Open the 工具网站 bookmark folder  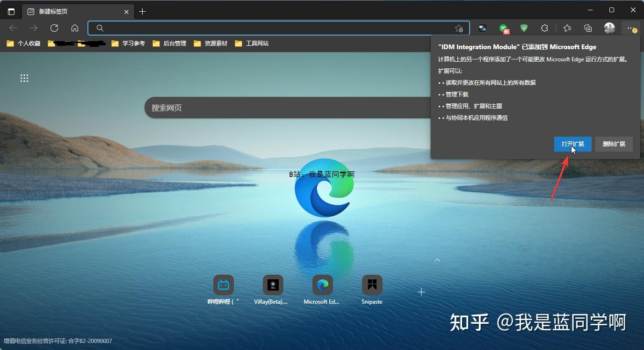click(252, 44)
